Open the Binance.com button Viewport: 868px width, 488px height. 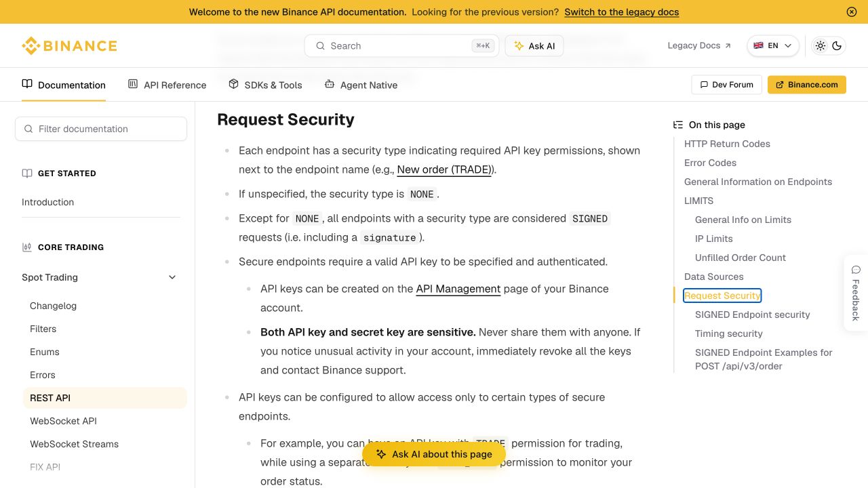tap(807, 85)
